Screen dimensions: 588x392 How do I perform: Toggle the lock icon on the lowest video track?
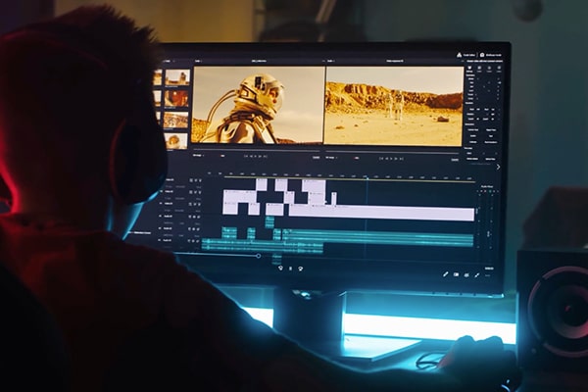[x=191, y=205]
